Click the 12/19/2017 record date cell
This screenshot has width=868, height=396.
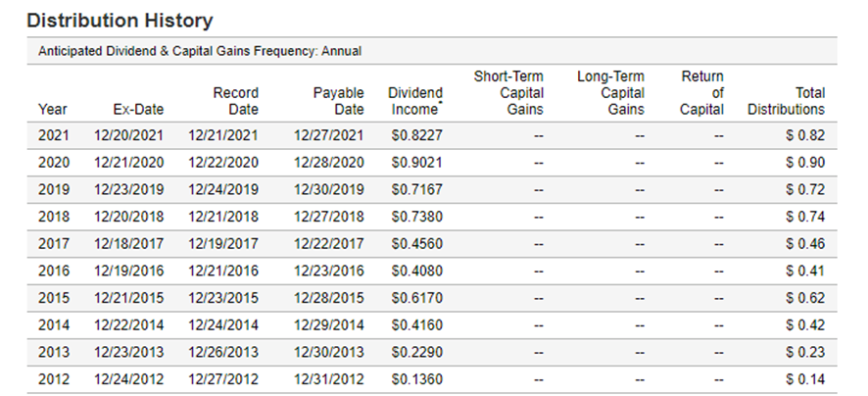coord(223,240)
